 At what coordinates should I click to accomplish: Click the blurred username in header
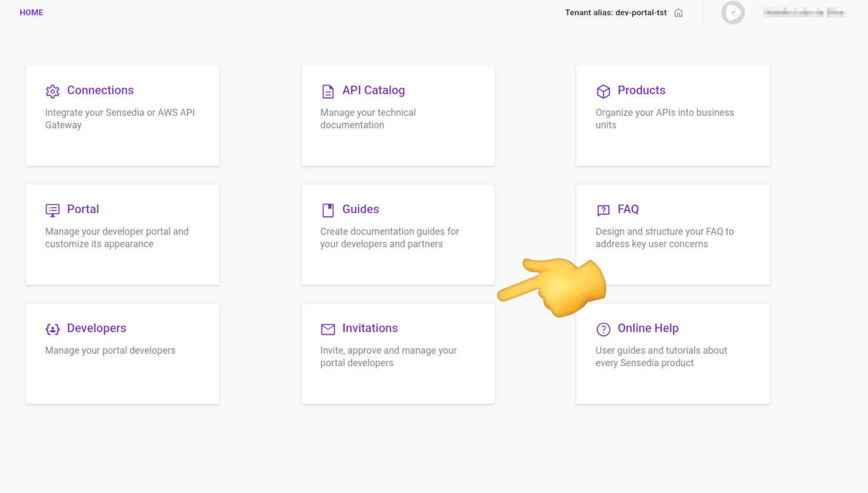pyautogui.click(x=804, y=13)
